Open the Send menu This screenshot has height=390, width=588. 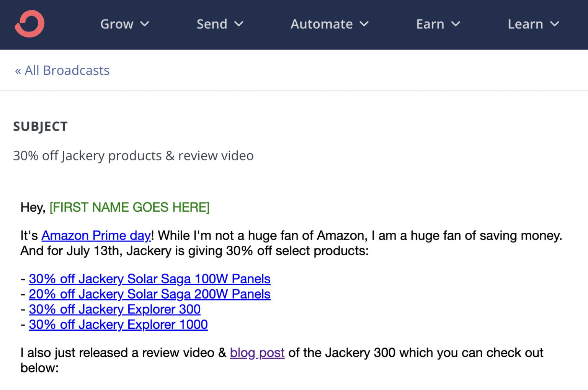coord(212,24)
